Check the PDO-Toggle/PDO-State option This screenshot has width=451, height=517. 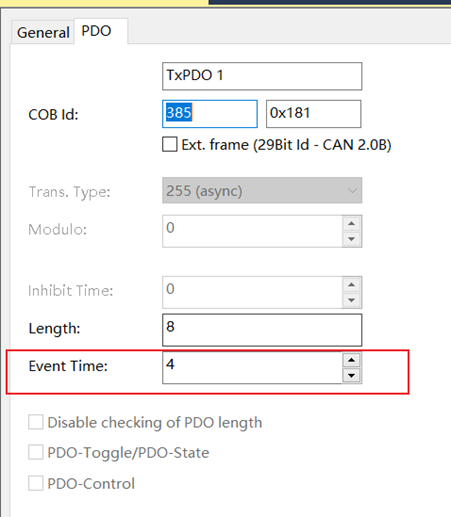tap(36, 452)
